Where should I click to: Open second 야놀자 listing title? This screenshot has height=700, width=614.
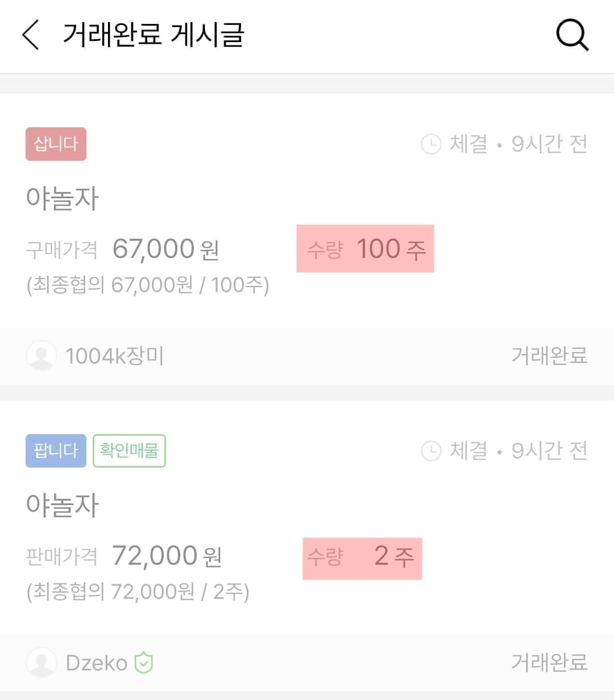click(x=63, y=505)
